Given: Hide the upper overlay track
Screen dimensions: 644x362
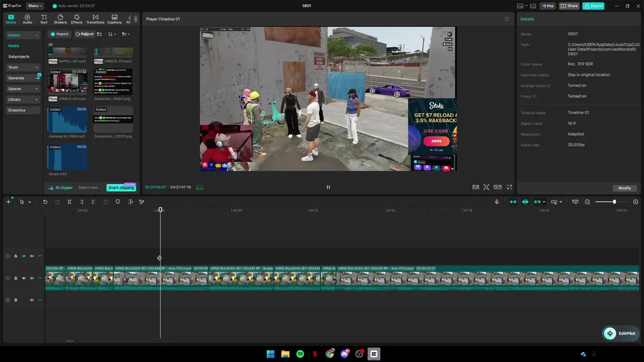Looking at the screenshot, I should pyautogui.click(x=24, y=256).
